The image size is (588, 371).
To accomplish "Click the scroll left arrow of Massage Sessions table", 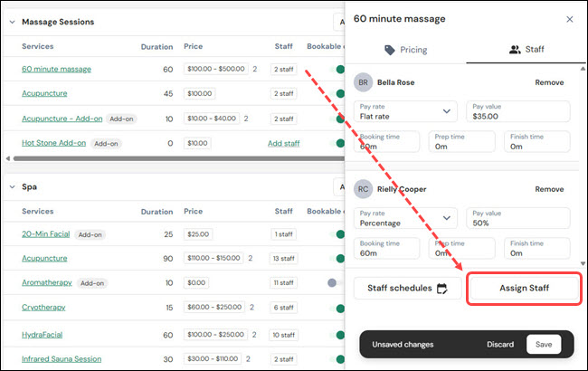I will [x=7, y=158].
